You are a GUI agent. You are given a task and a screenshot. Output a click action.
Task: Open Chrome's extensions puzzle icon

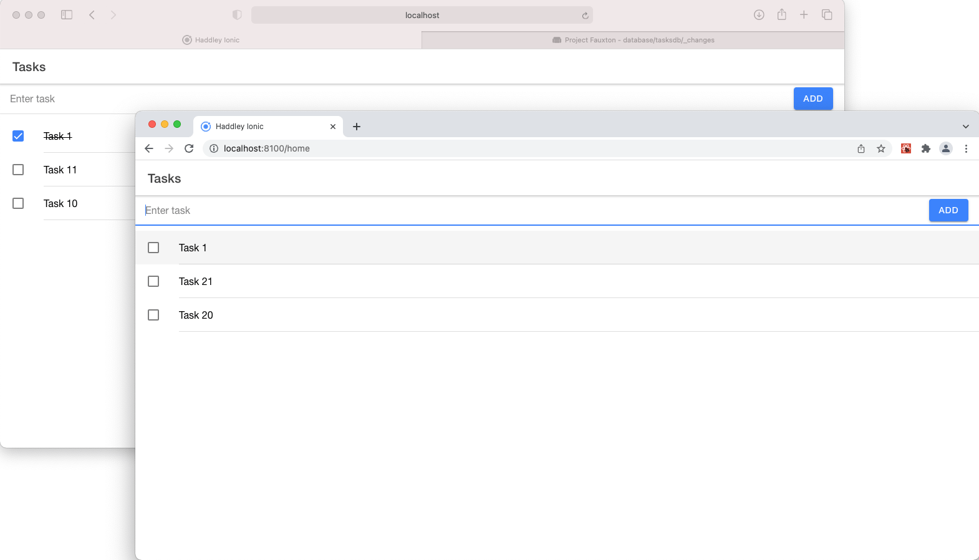pos(926,148)
